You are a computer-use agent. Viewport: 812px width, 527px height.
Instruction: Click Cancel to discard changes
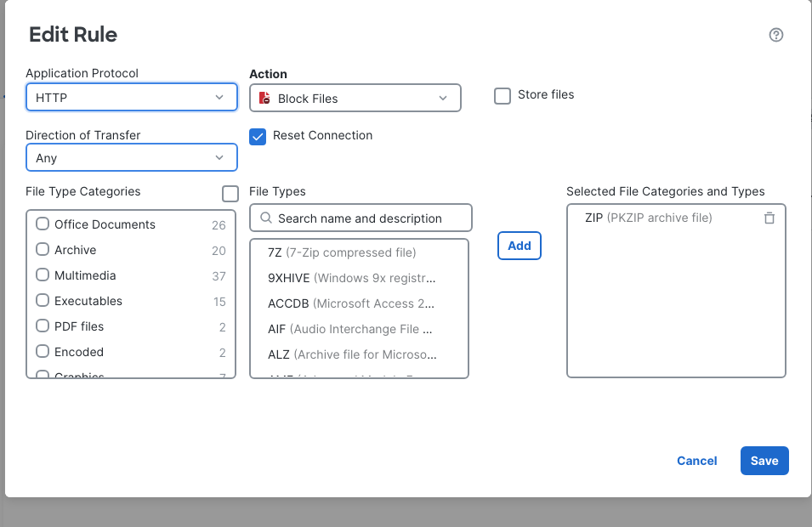pos(697,461)
